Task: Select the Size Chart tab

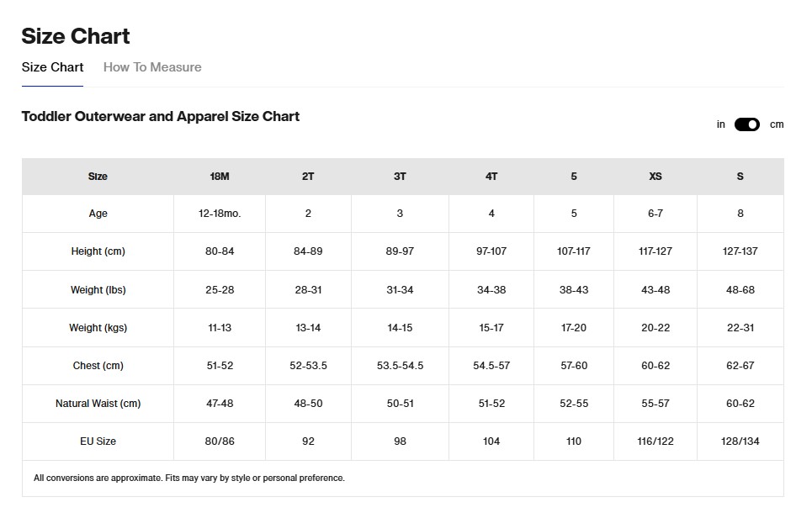Action: pyautogui.click(x=52, y=67)
